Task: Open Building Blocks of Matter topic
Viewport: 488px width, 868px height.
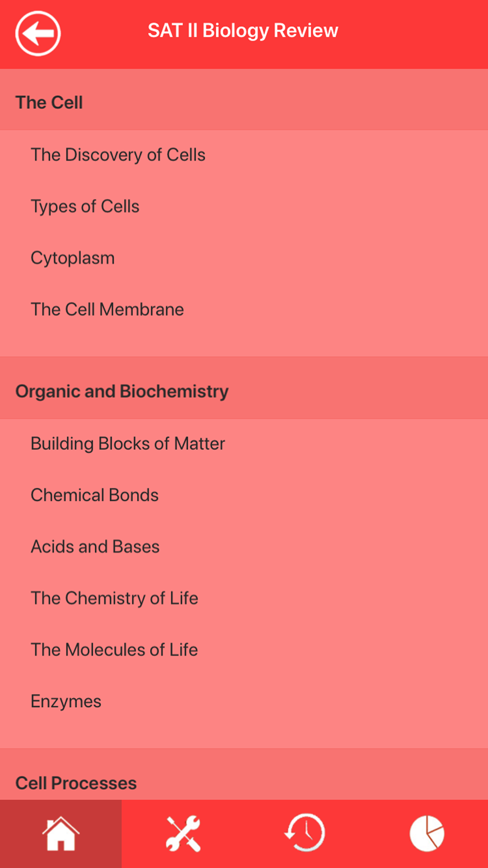Action: pos(244,444)
